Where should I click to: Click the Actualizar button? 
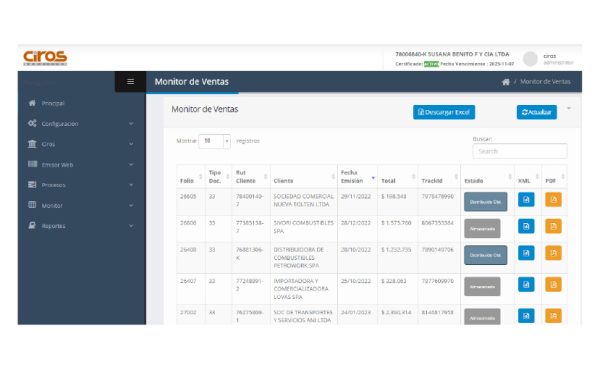[536, 112]
